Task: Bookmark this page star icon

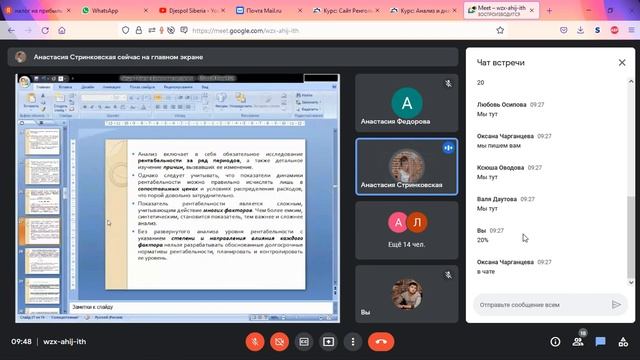Action: coord(500,30)
